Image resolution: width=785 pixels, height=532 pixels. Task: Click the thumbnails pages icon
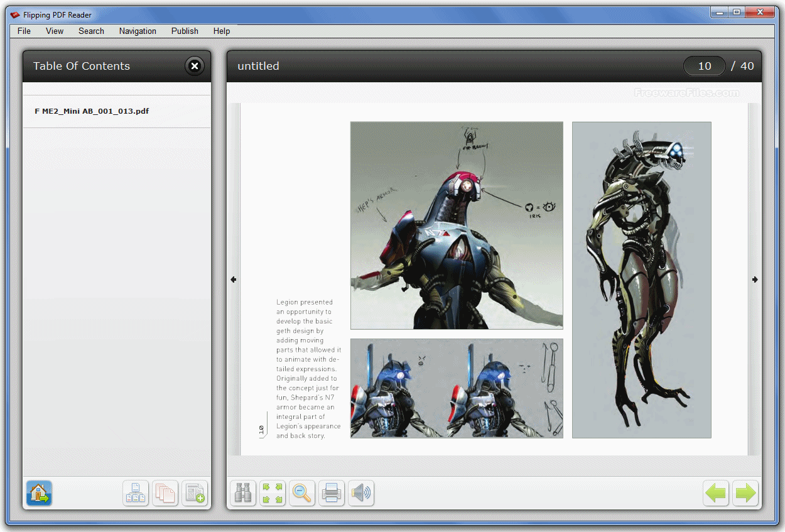click(x=136, y=493)
